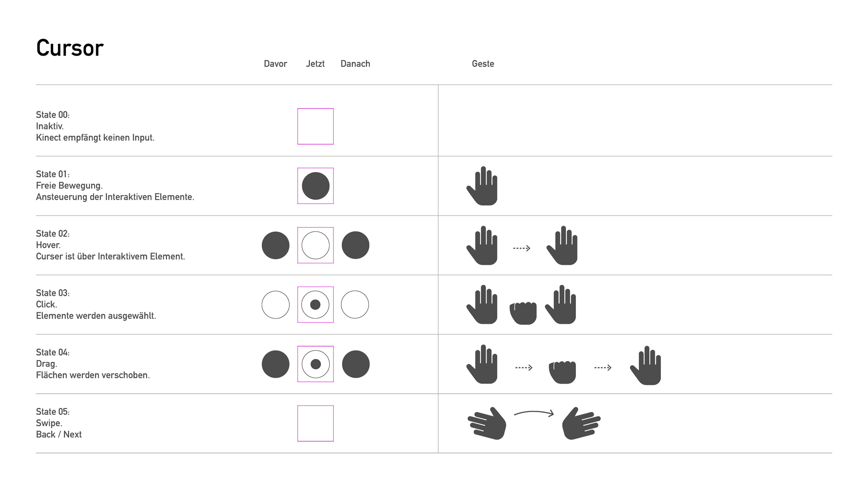Click the filled Danach circle in State 02
868x488 pixels.
(x=355, y=245)
